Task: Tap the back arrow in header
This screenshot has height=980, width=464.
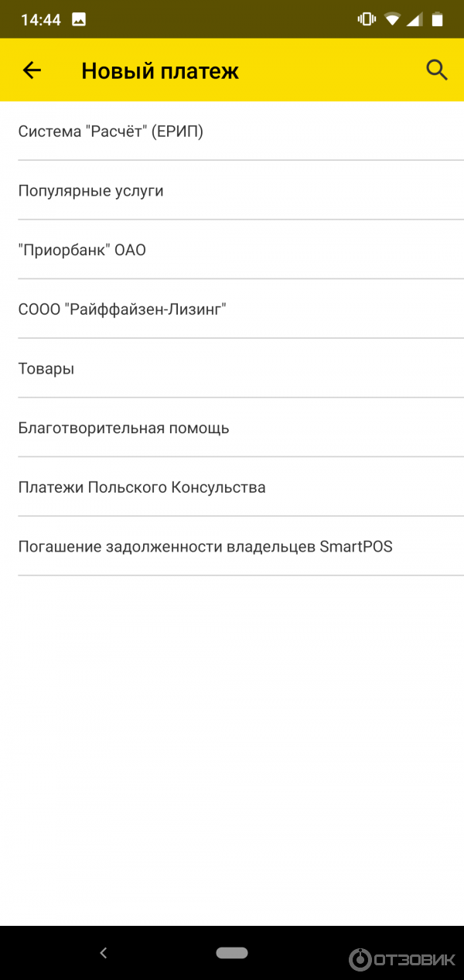Action: coord(32,70)
